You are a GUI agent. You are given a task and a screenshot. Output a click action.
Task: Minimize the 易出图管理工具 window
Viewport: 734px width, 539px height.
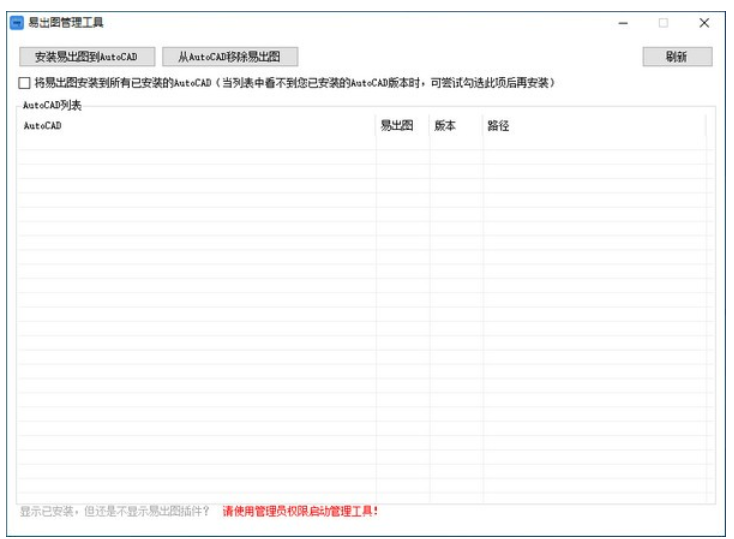point(623,23)
